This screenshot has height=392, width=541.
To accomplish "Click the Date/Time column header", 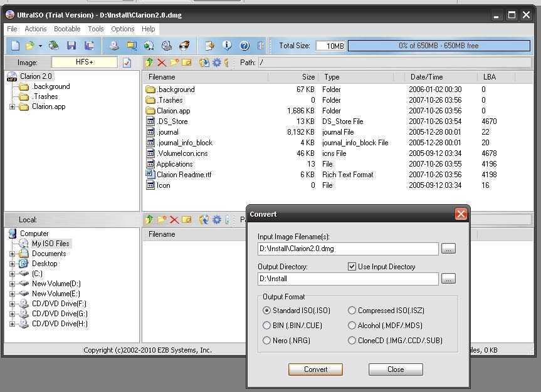I will (441, 77).
